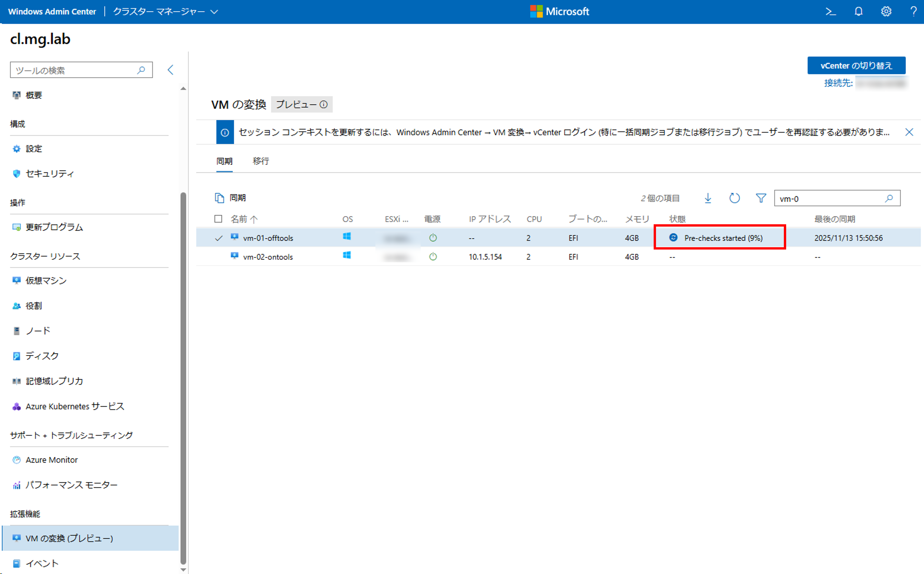Collapse the left tools sidebar chevron

pos(171,70)
